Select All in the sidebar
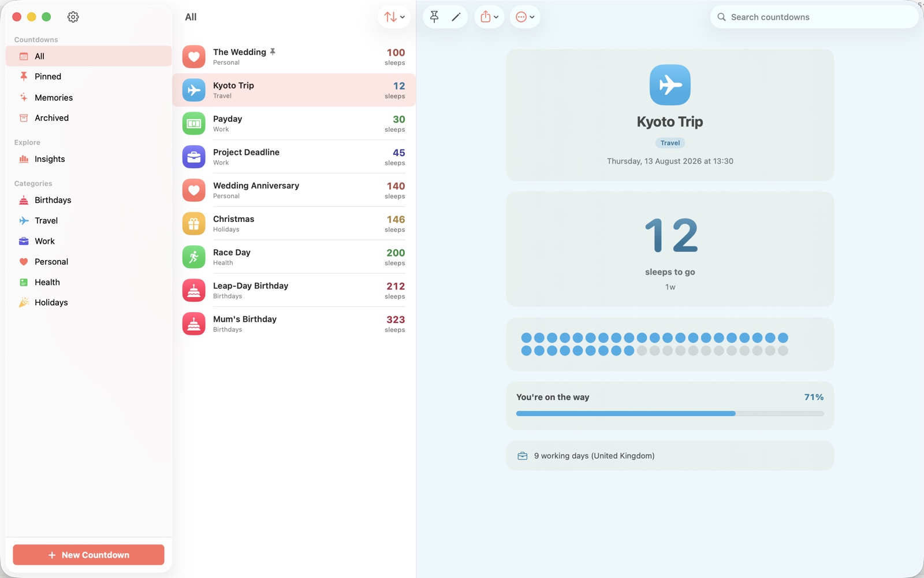924x578 pixels. point(89,56)
